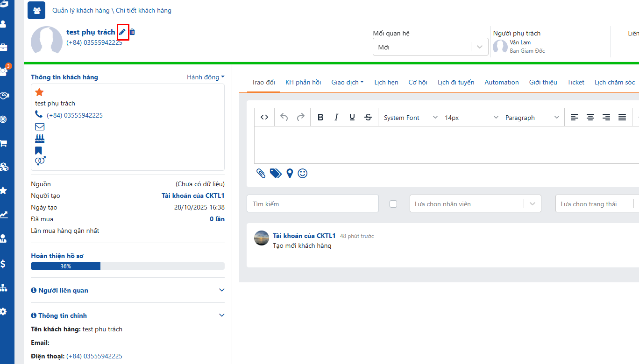The width and height of the screenshot is (639, 364).
Task: Open the emoji smiley picker
Action: click(303, 174)
